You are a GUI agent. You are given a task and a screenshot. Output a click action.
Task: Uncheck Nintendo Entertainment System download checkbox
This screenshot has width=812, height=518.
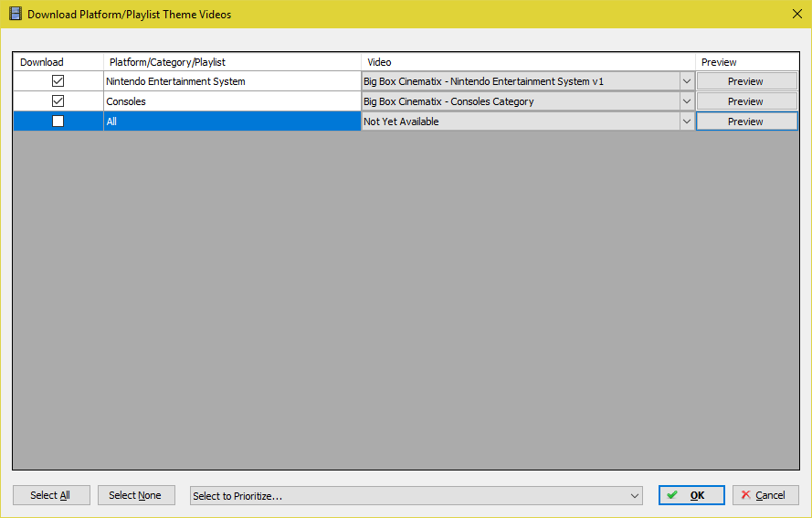pyautogui.click(x=58, y=81)
